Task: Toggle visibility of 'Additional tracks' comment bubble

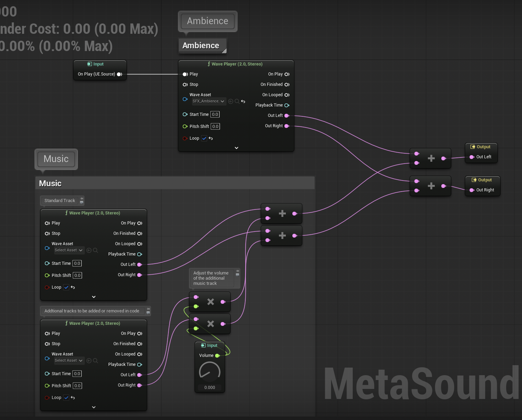Action: click(148, 312)
